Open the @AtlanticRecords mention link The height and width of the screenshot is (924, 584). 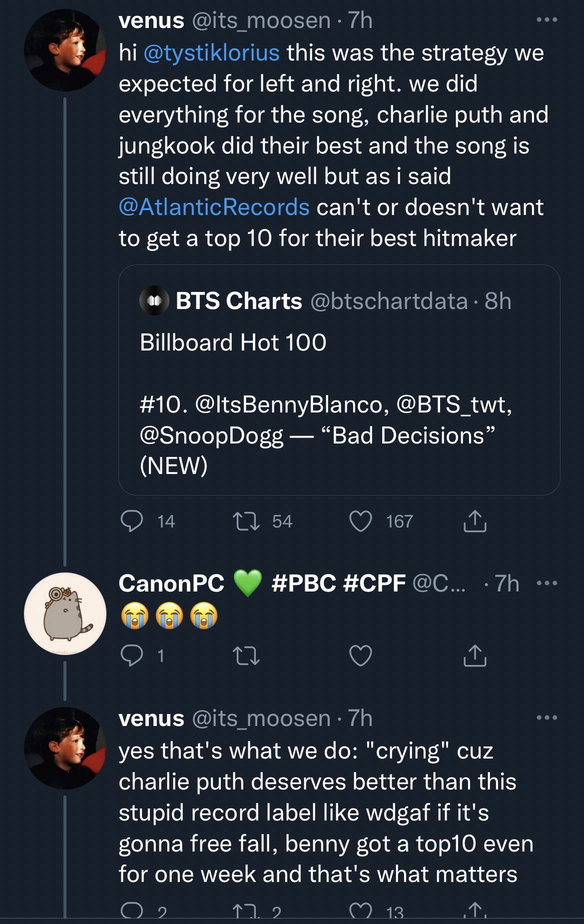pyautogui.click(x=214, y=207)
